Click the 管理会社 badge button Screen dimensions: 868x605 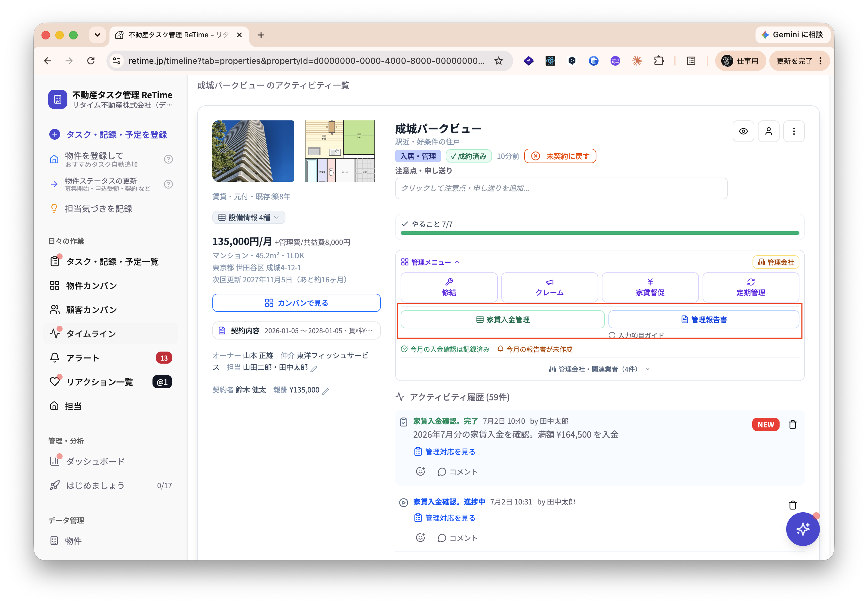coord(776,262)
